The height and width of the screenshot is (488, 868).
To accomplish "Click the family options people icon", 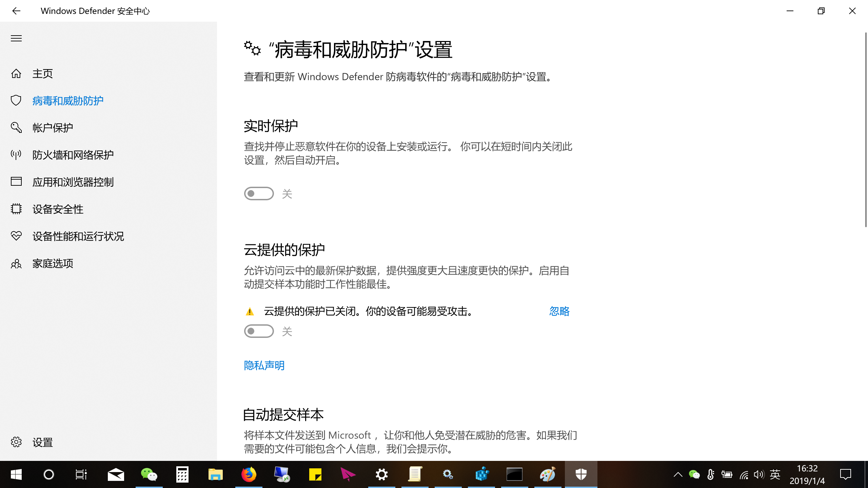I will click(16, 264).
